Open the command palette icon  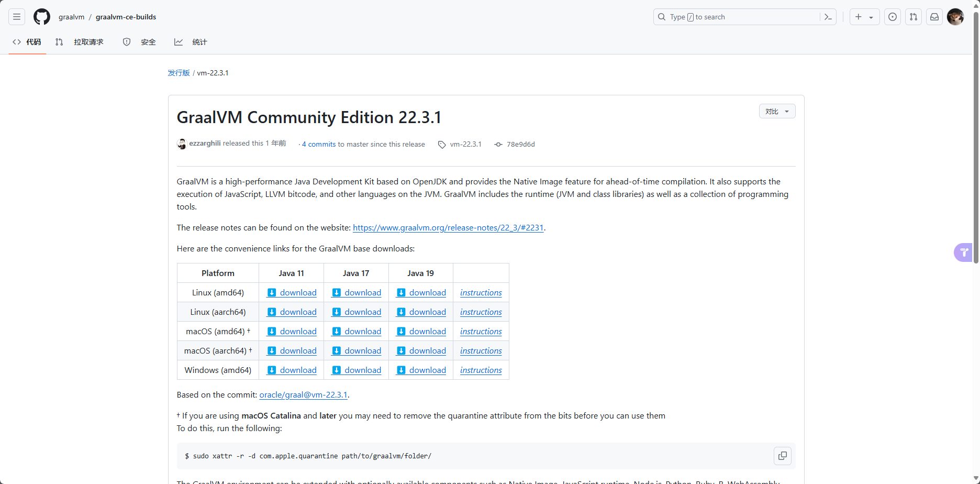[x=828, y=17]
